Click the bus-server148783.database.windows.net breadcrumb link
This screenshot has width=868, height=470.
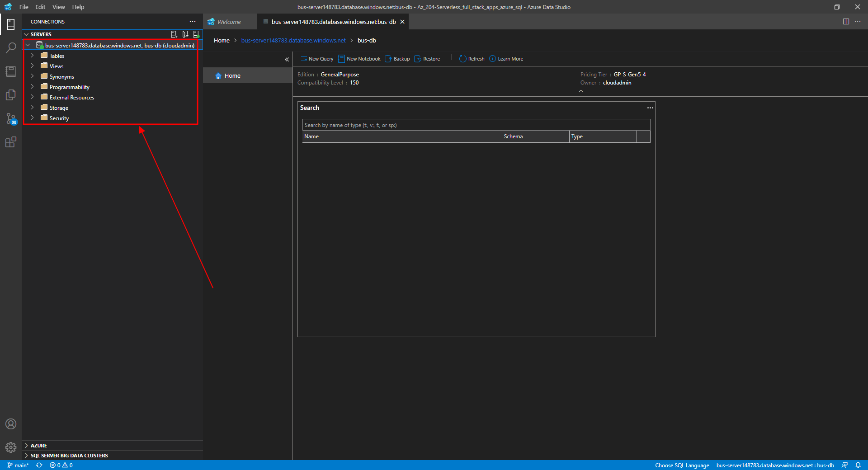pyautogui.click(x=293, y=40)
